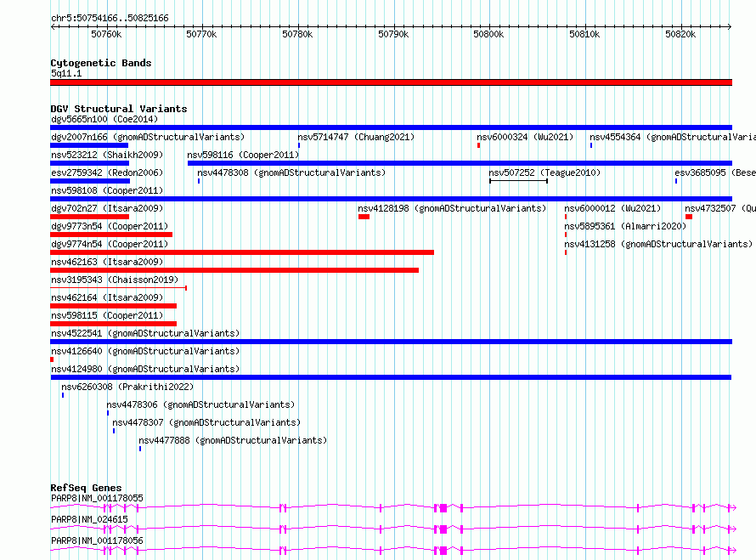Click the chr5:50754166..50825166 coordinate text
This screenshot has height=560, width=756.
tap(110, 19)
